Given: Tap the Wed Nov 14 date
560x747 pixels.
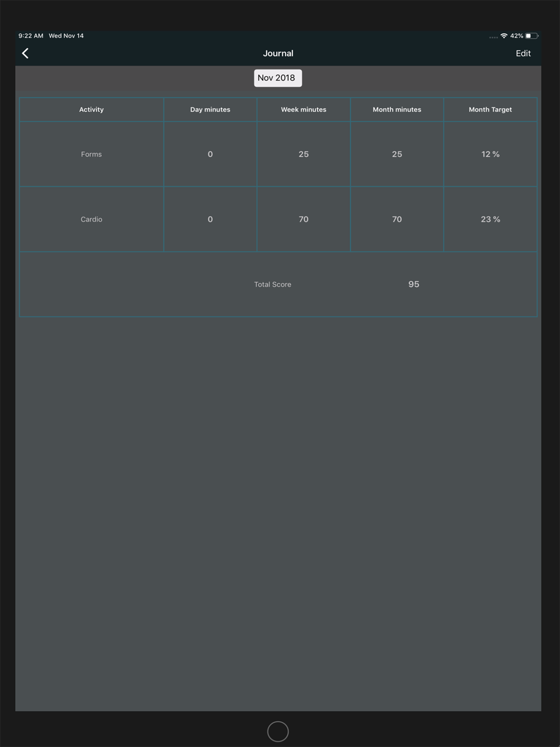Looking at the screenshot, I should [66, 36].
